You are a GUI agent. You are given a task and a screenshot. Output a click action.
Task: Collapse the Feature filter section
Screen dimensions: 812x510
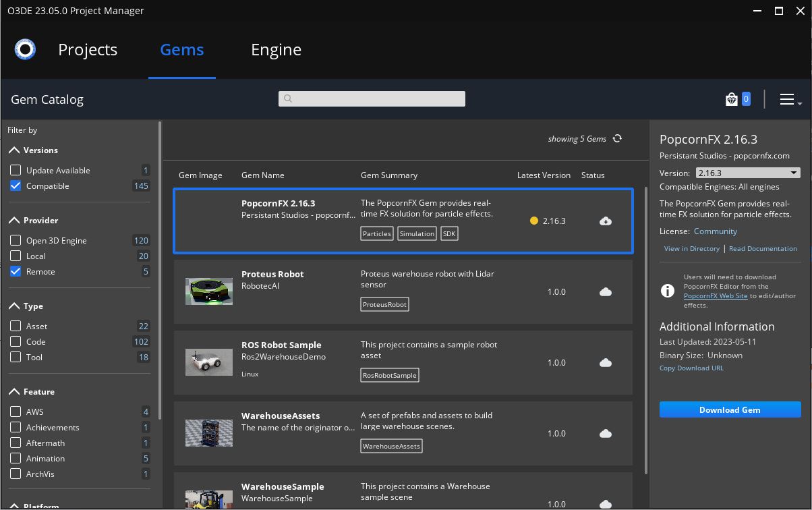(13, 391)
